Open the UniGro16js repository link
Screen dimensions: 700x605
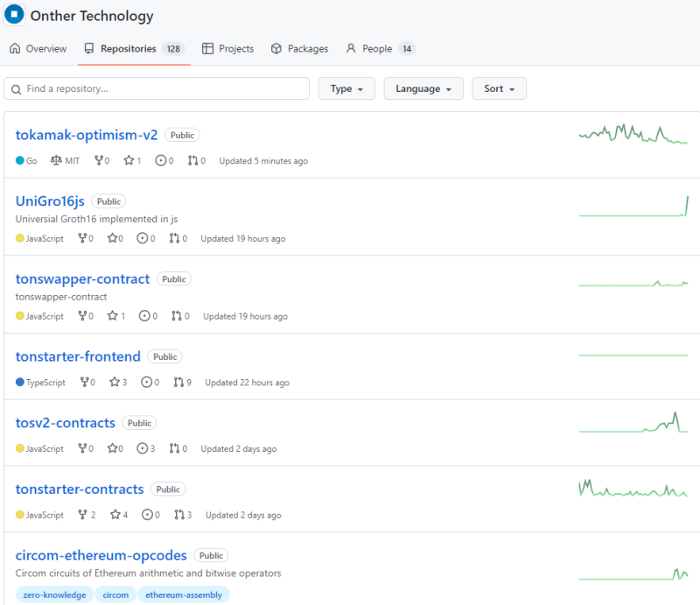pos(50,201)
